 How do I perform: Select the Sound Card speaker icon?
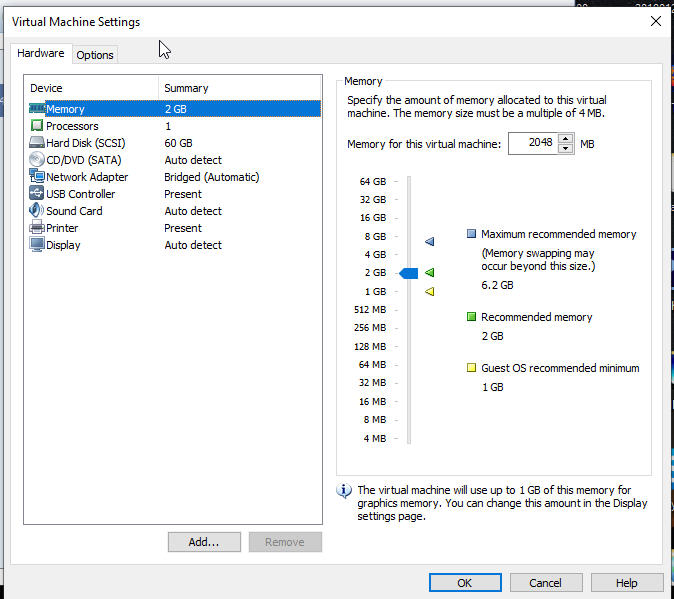pos(37,211)
